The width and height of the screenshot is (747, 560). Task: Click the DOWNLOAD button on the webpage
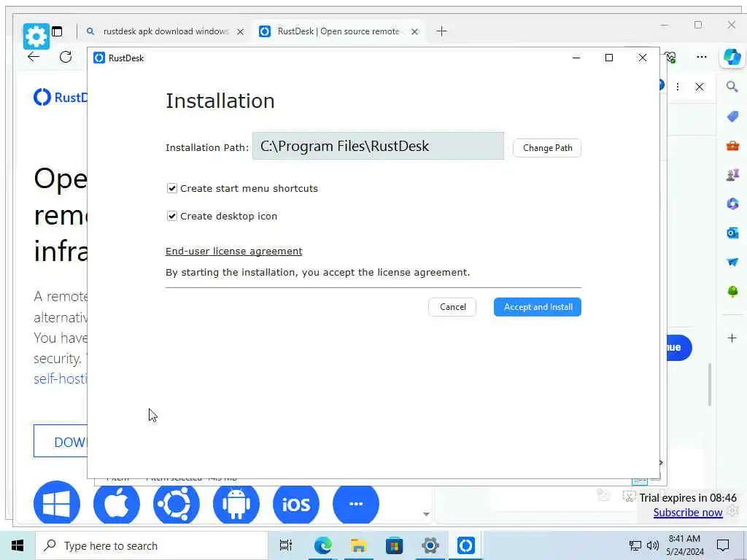click(61, 441)
